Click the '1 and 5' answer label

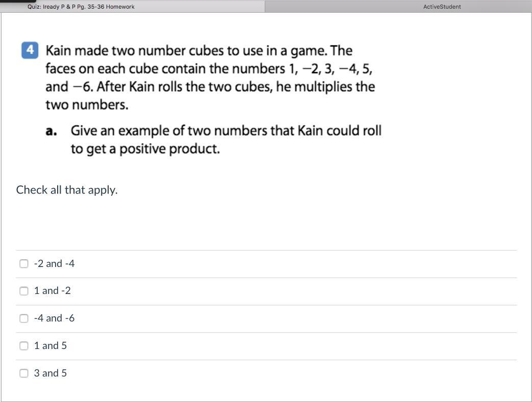(x=50, y=346)
